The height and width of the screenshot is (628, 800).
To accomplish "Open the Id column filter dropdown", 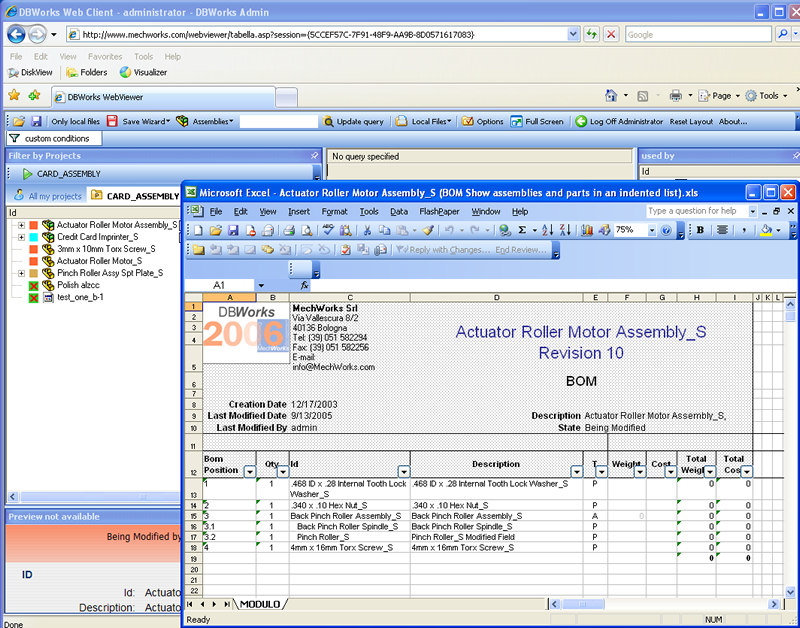I will [x=404, y=472].
